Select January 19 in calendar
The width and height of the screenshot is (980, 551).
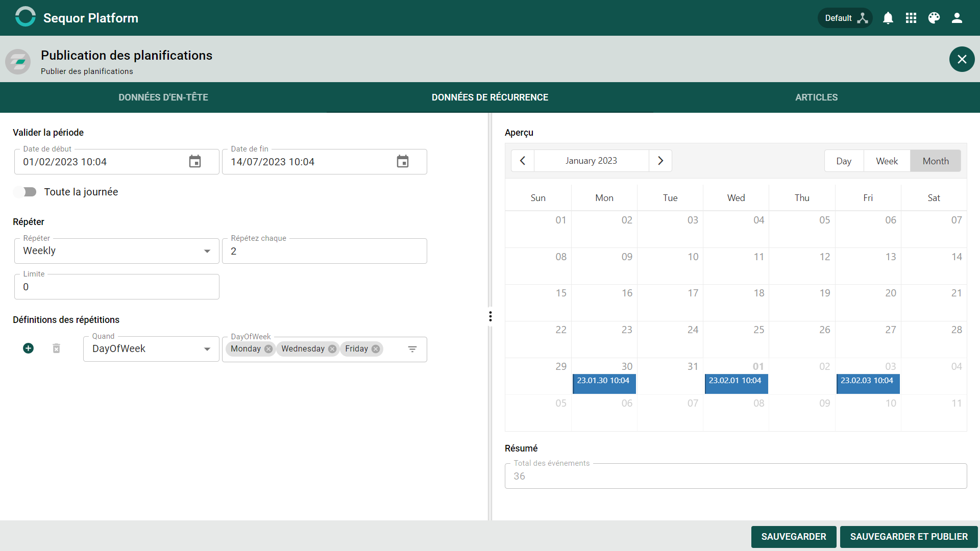tap(802, 303)
